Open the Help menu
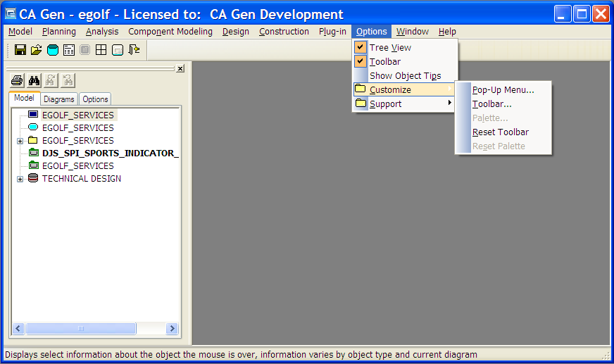 pos(447,31)
